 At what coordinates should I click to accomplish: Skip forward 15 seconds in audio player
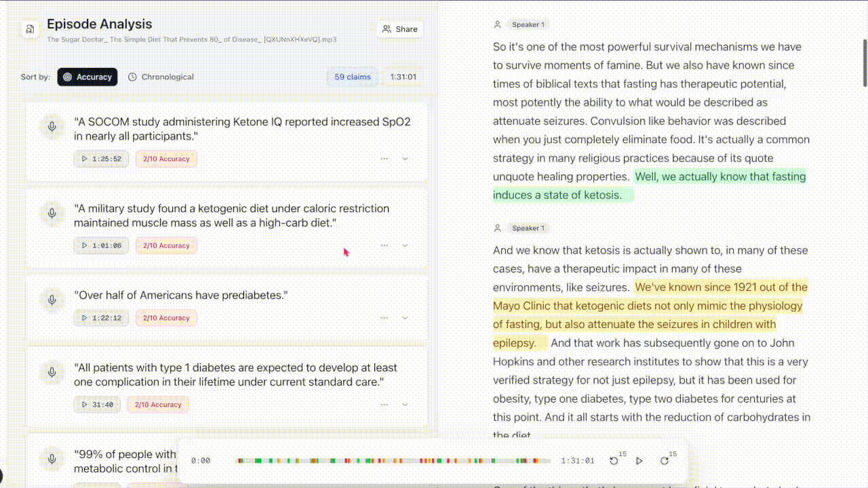pyautogui.click(x=665, y=461)
